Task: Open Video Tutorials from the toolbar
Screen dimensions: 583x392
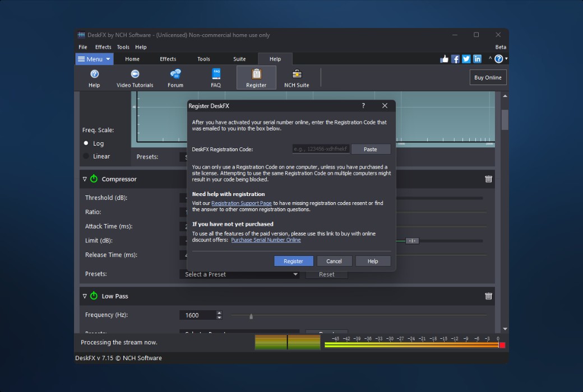Action: (x=135, y=77)
